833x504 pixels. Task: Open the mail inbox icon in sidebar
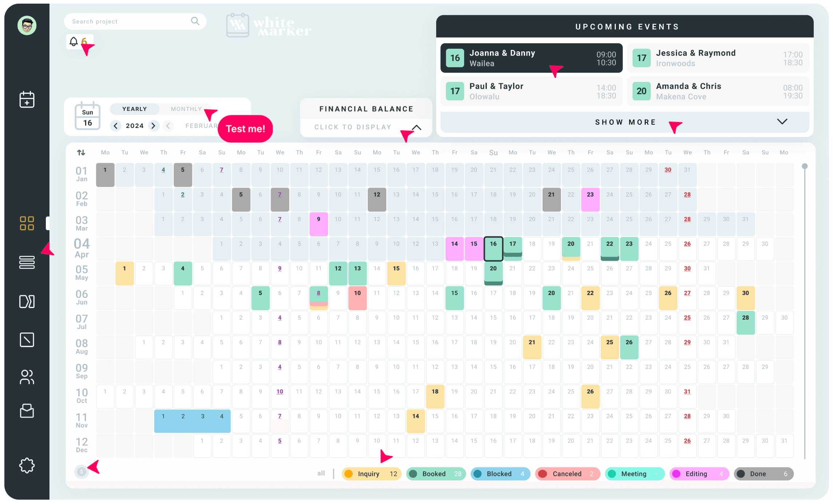click(27, 411)
